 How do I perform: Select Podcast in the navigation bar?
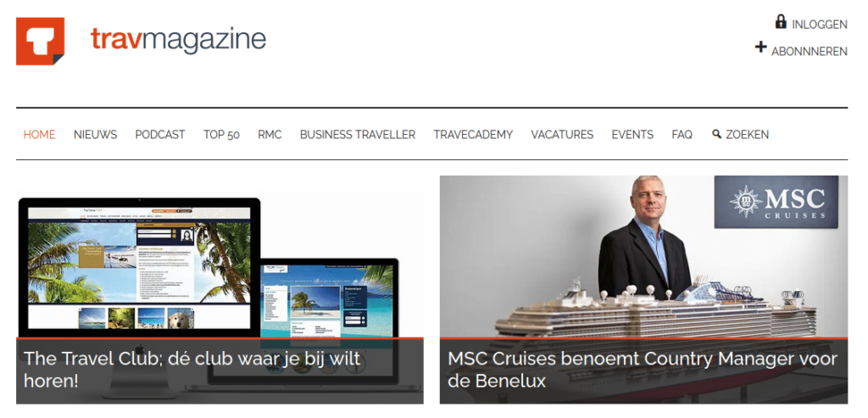coord(160,135)
